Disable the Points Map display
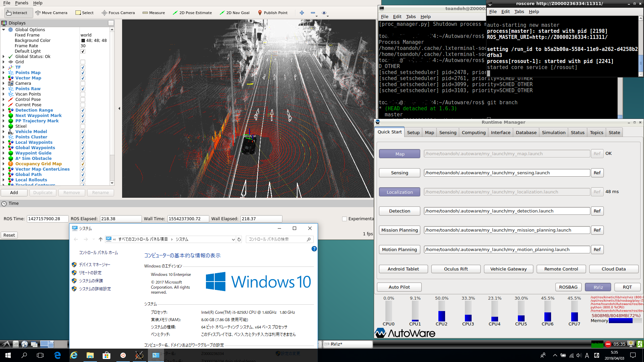The image size is (644, 362). (83, 73)
